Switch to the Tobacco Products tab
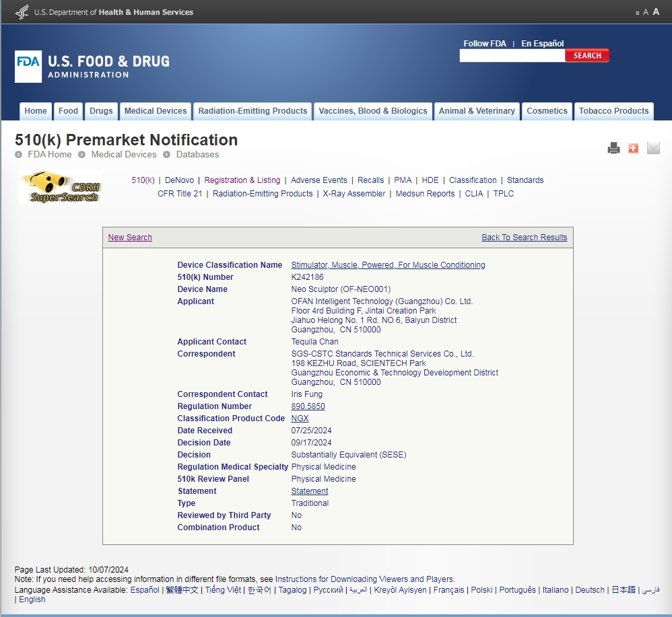The width and height of the screenshot is (672, 617). tap(613, 111)
